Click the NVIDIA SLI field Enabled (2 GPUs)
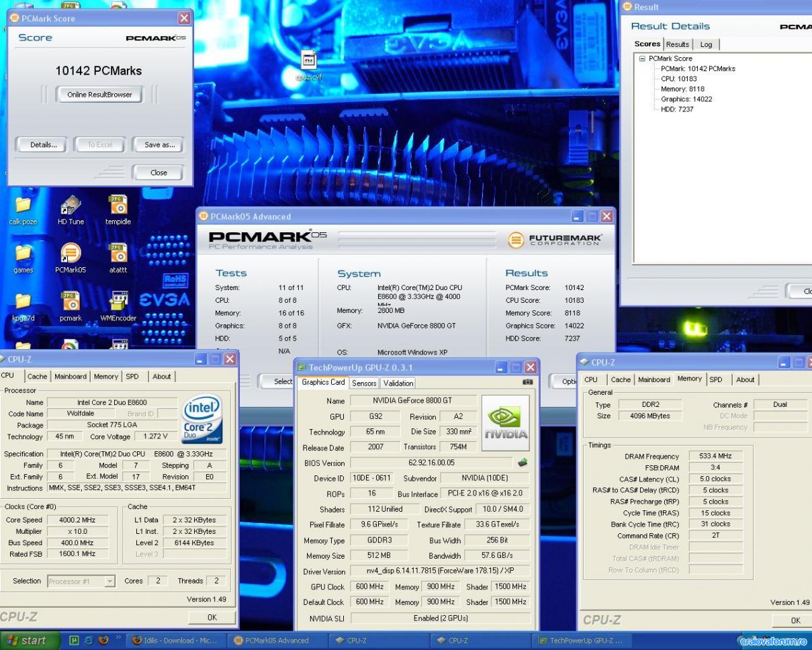The image size is (812, 650). coord(440,618)
